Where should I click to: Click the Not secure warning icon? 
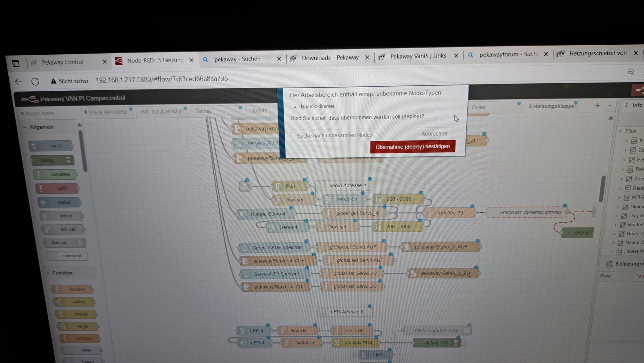tap(54, 81)
